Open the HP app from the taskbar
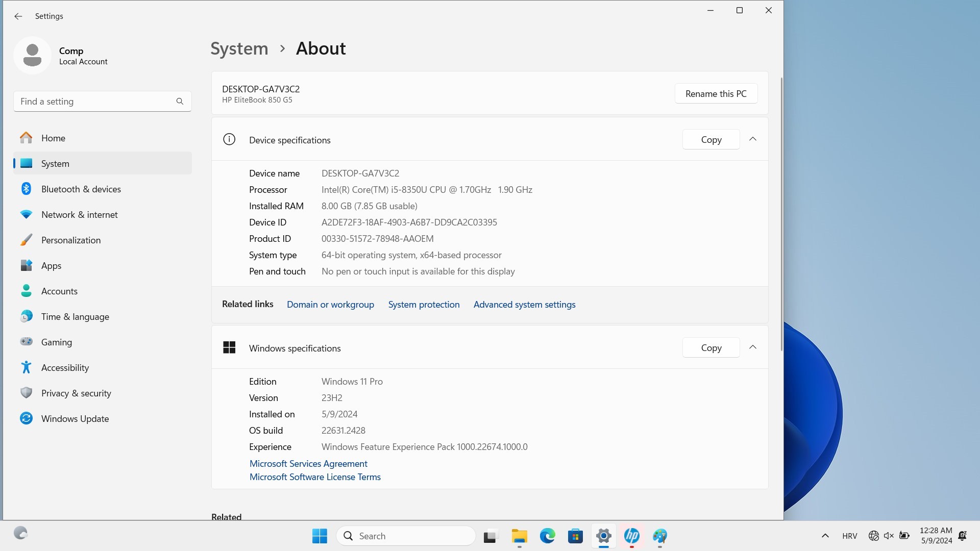The image size is (980, 551). (x=631, y=536)
